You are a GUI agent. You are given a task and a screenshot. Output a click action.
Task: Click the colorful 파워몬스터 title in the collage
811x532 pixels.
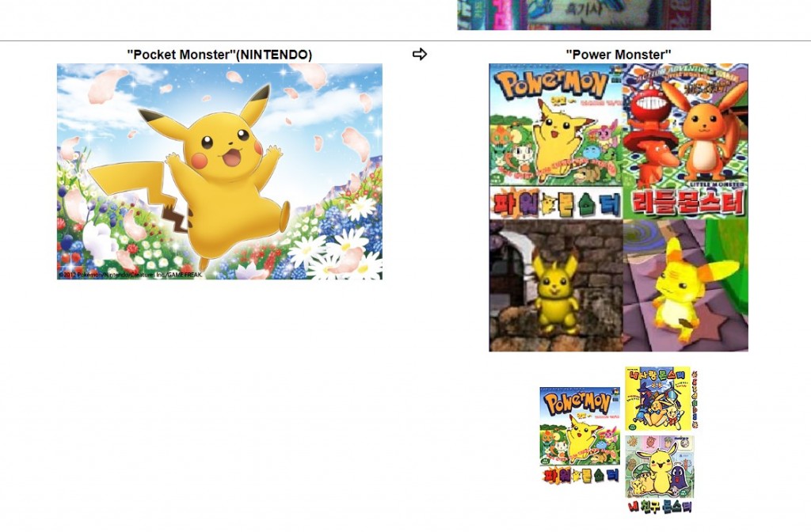(x=556, y=203)
